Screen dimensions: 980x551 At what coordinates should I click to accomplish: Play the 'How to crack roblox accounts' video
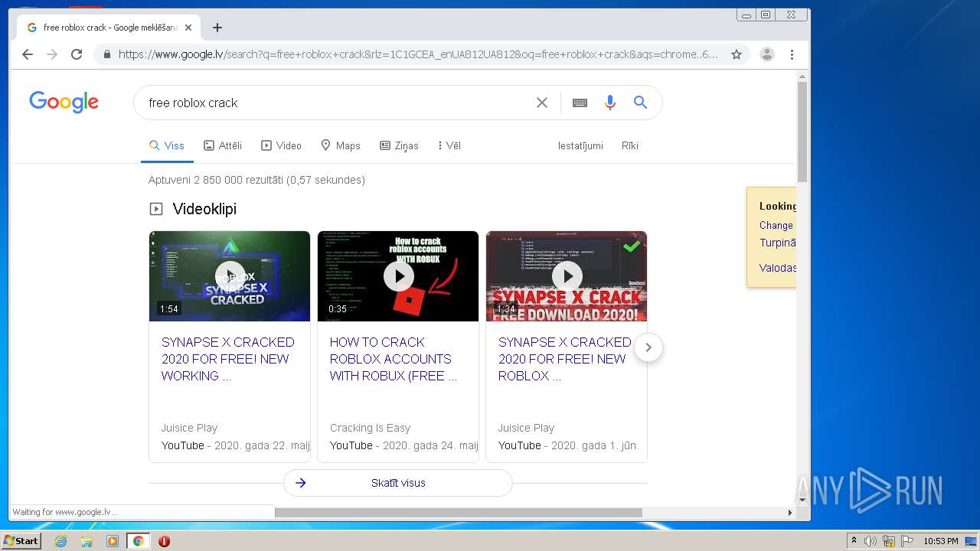[x=398, y=276]
